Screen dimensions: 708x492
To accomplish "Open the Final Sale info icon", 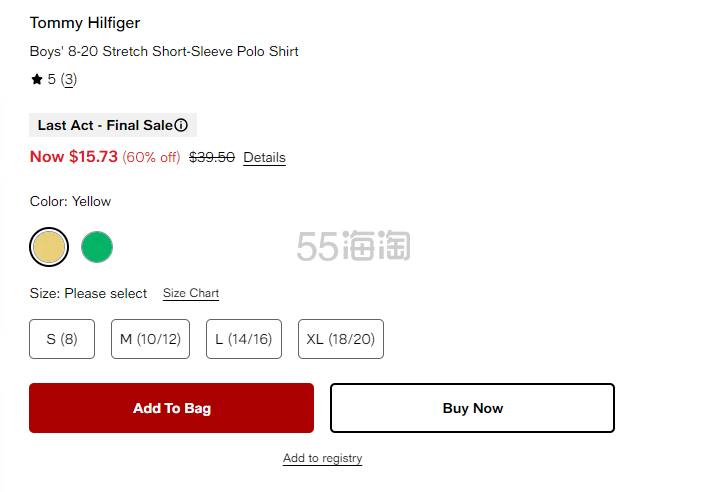I will (x=181, y=126).
